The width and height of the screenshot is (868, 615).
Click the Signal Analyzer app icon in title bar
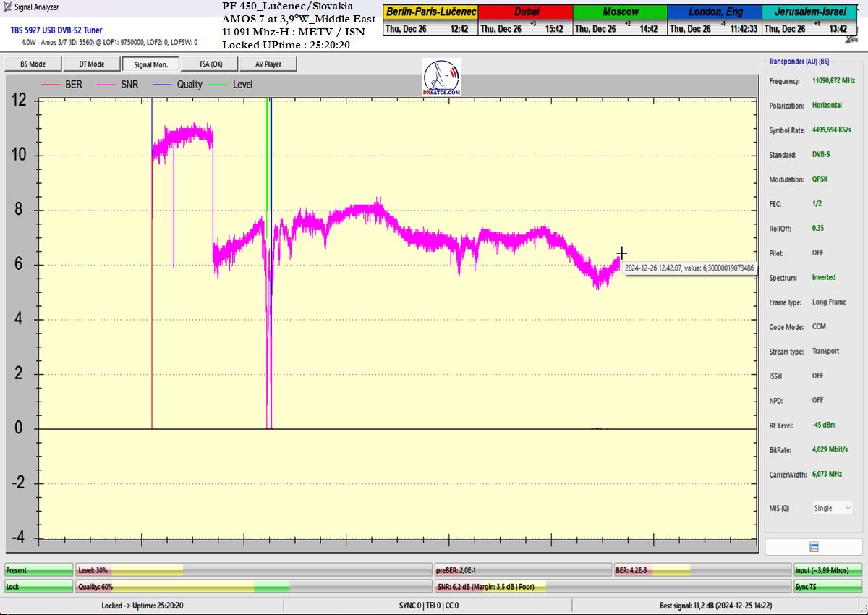[7, 7]
